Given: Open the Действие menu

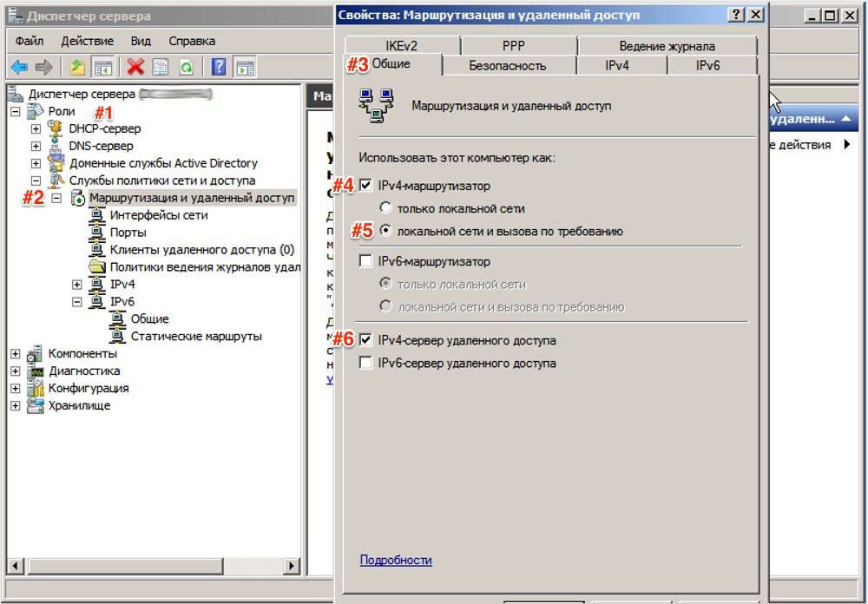Looking at the screenshot, I should 88,41.
